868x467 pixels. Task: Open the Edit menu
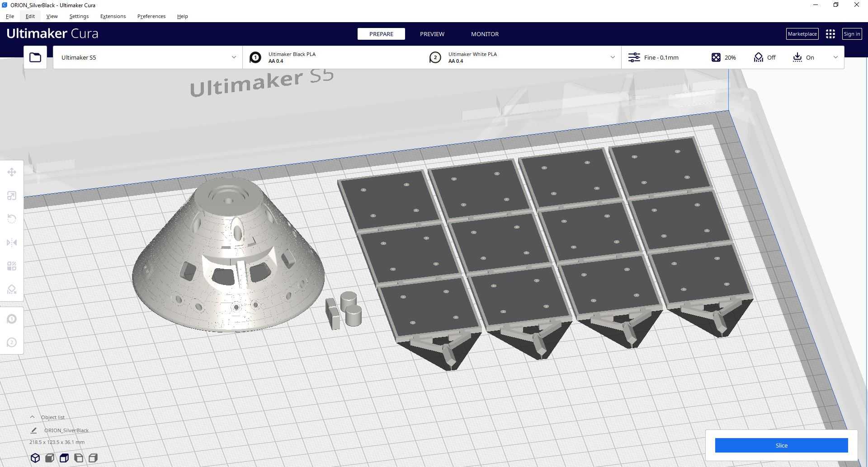[x=30, y=16]
